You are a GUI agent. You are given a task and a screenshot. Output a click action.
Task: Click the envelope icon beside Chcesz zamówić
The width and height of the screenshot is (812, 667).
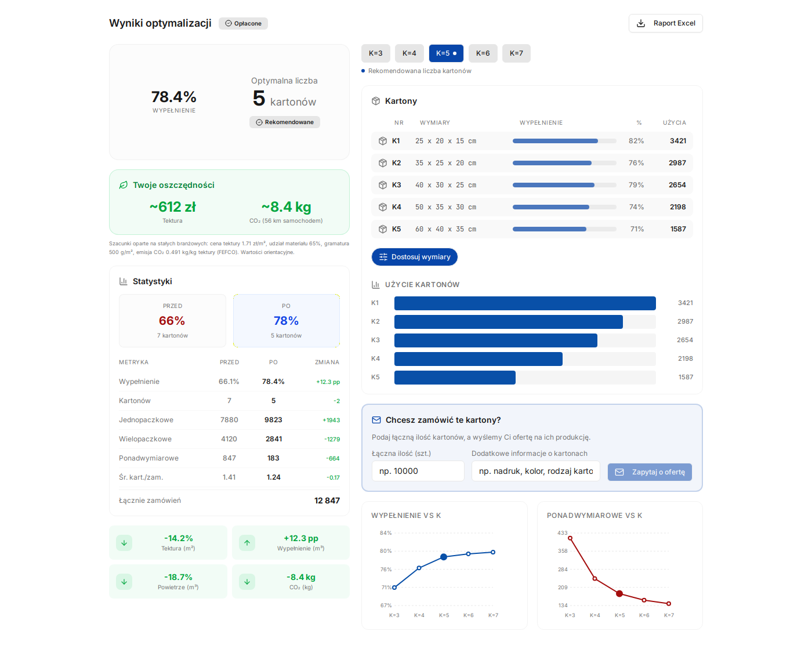(376, 420)
